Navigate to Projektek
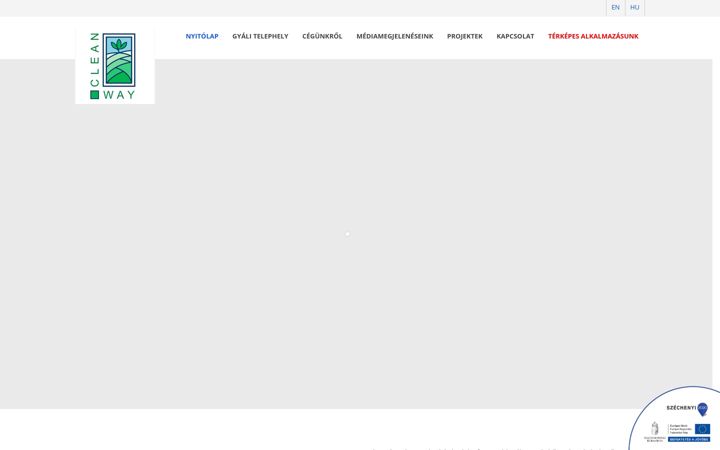Image resolution: width=720 pixels, height=450 pixels. click(465, 36)
